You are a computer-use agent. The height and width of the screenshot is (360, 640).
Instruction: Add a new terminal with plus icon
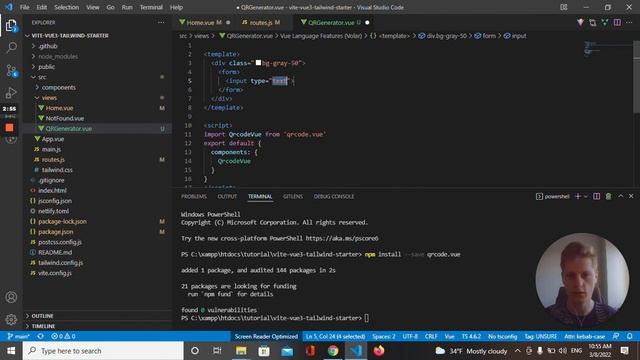click(x=578, y=196)
